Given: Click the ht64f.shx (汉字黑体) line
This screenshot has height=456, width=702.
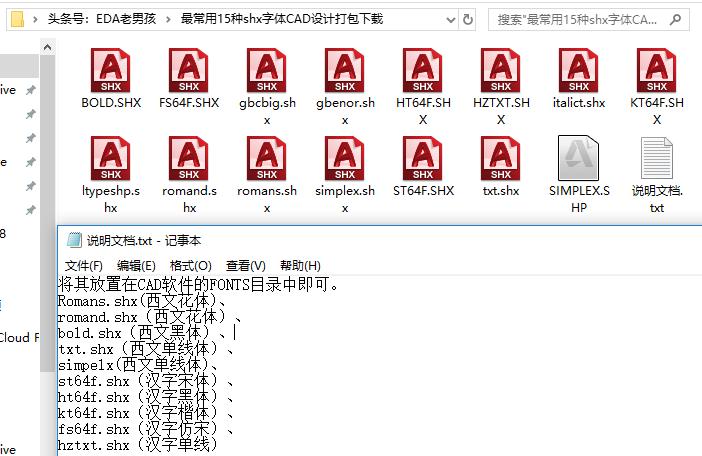Looking at the screenshot, I should (146, 397).
